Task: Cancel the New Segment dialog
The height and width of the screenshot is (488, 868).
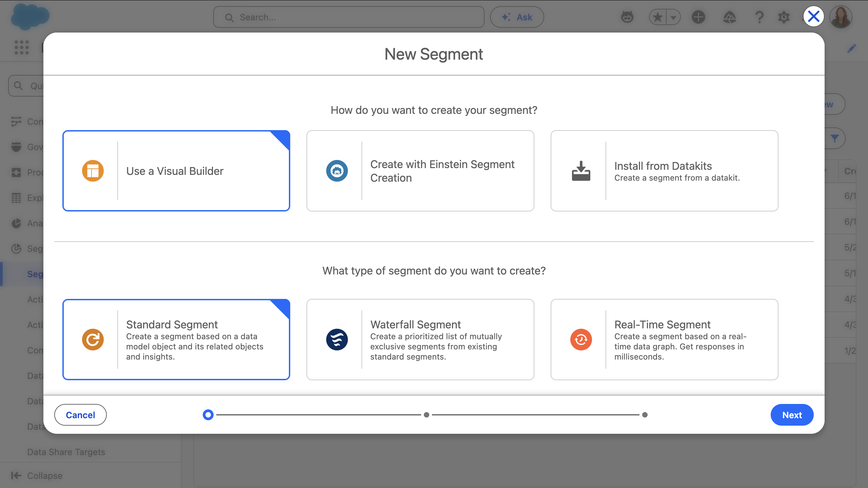Action: [80, 415]
